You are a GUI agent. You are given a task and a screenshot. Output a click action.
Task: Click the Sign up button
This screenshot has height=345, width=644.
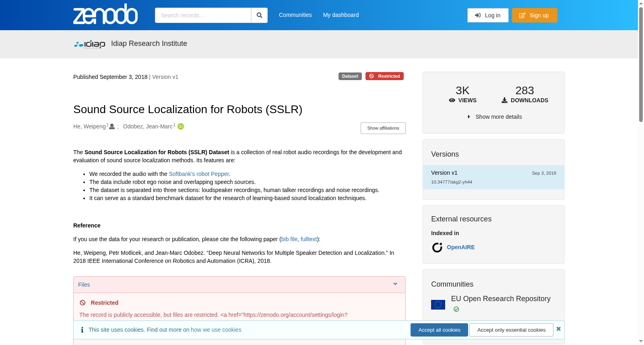coord(535,15)
